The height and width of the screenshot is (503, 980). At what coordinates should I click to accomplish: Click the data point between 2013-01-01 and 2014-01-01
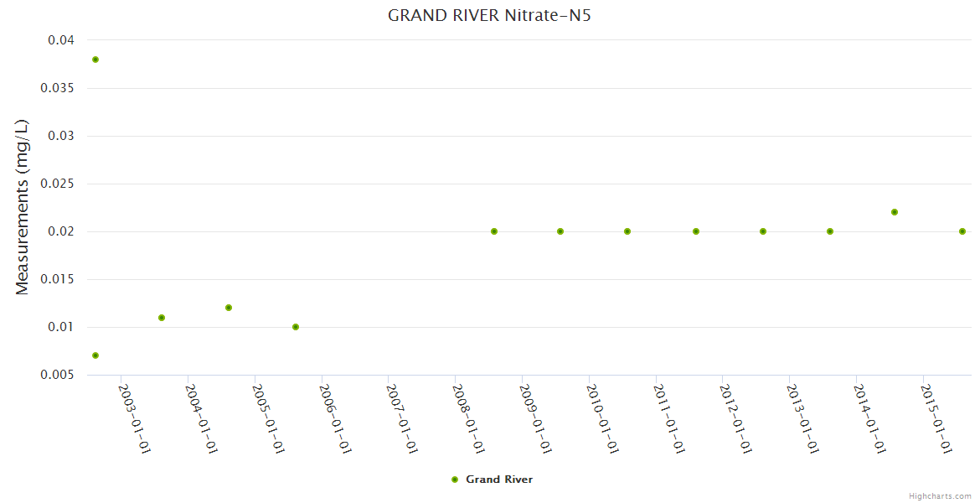coord(830,231)
